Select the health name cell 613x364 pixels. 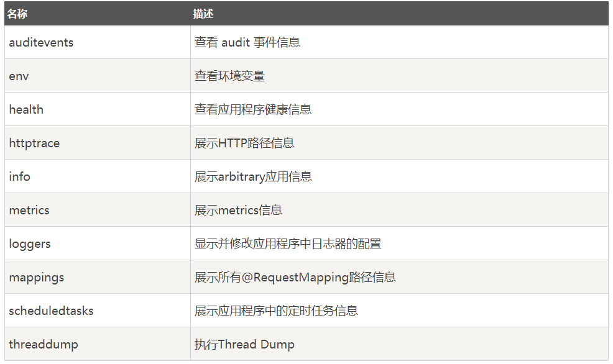click(98, 109)
